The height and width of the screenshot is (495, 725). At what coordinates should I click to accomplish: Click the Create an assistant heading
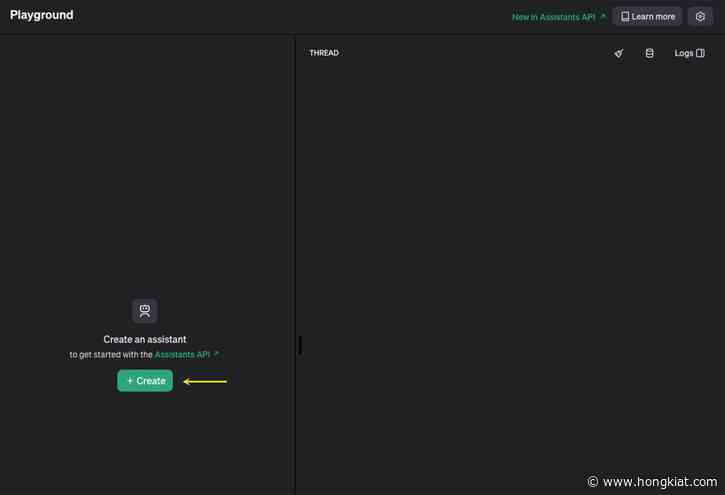[x=145, y=339]
